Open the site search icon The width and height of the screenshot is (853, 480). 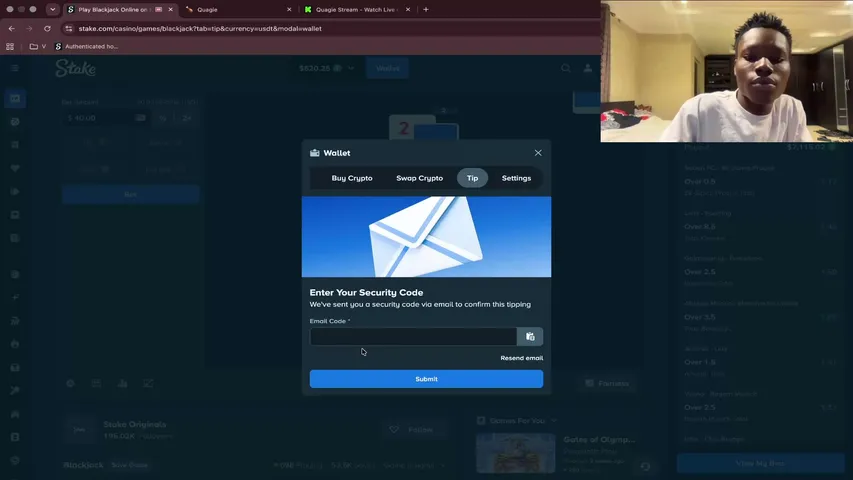(566, 69)
